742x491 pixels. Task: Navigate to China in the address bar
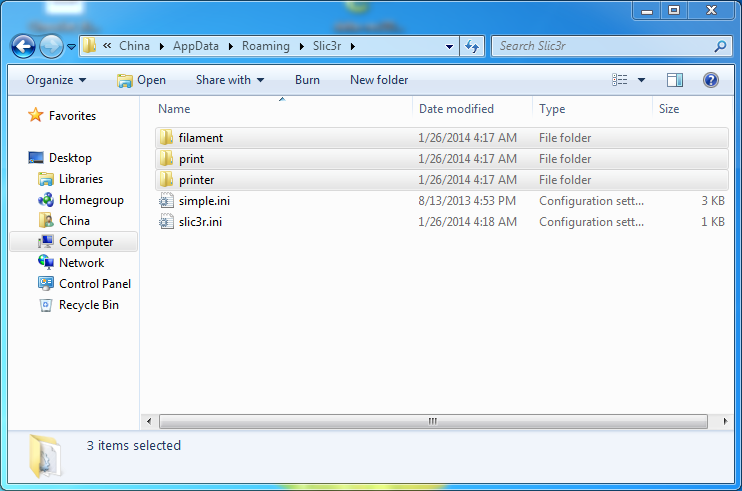(134, 46)
